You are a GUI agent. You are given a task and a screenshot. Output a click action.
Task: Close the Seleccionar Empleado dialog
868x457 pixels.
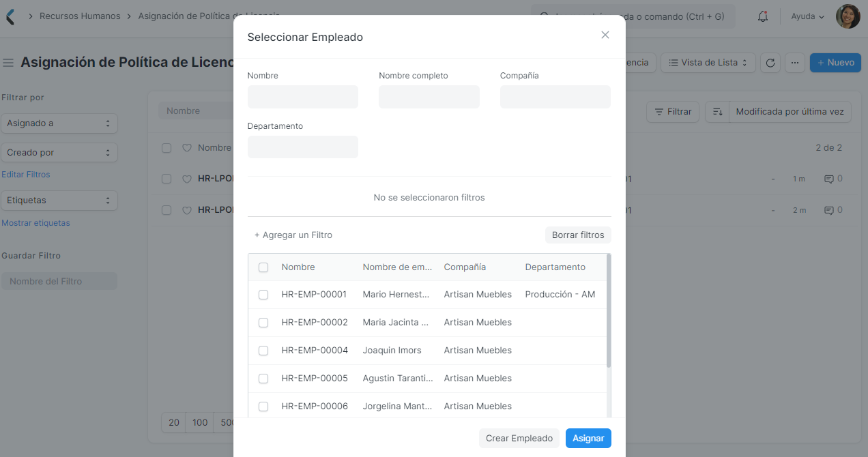[x=605, y=35]
